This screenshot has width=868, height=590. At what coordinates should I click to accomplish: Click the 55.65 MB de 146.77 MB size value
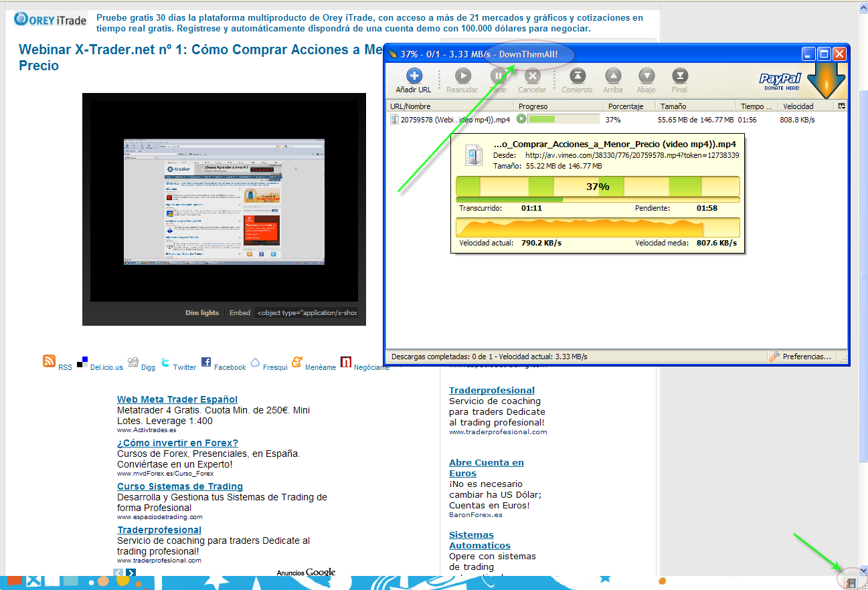[697, 120]
